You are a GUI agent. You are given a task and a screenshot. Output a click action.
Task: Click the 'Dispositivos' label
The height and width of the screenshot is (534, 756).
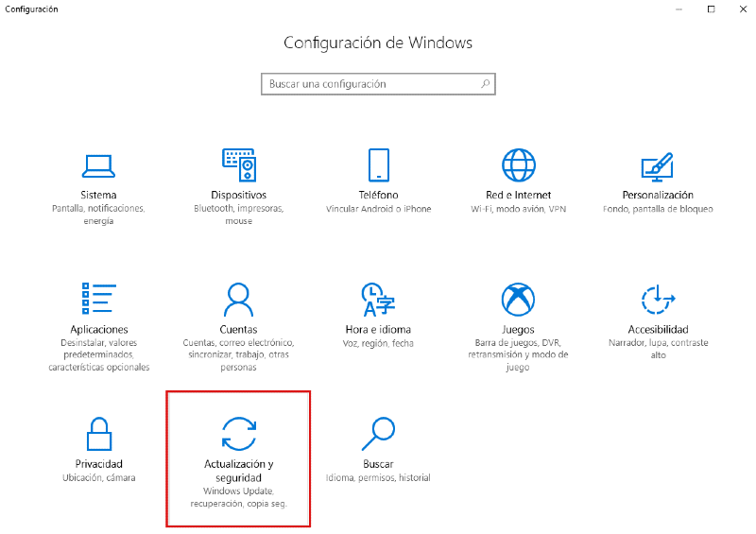point(239,195)
